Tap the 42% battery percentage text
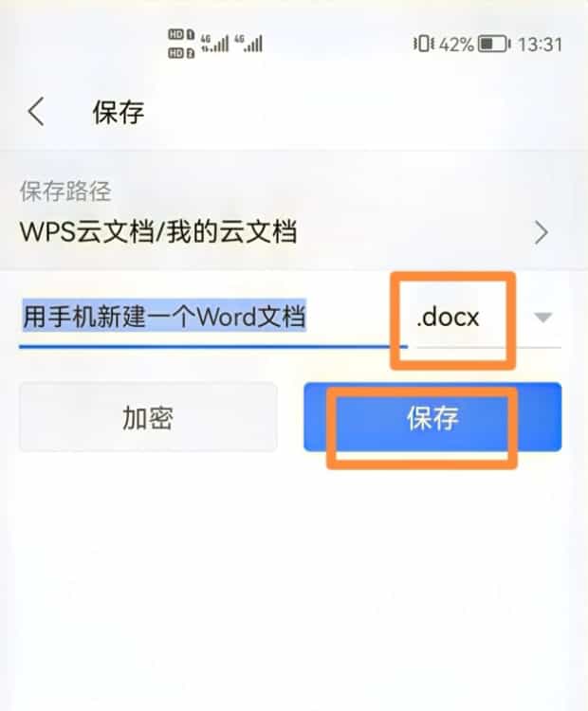The height and width of the screenshot is (711, 588). 456,45
